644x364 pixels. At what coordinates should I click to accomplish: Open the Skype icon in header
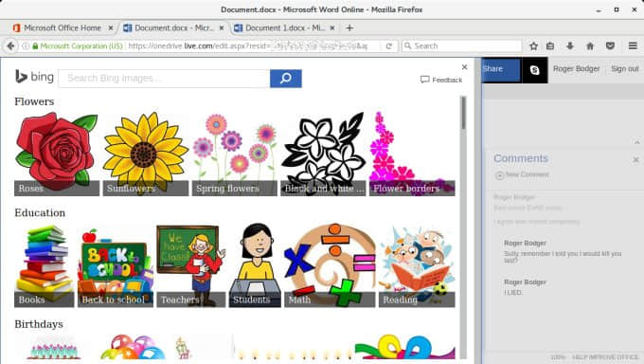pyautogui.click(x=534, y=70)
